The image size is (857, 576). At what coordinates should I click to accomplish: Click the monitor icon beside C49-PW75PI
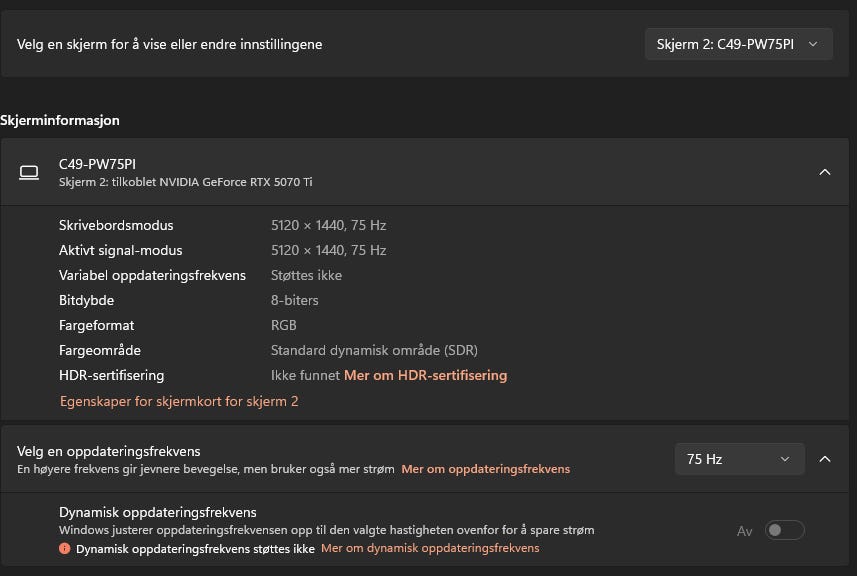29,172
